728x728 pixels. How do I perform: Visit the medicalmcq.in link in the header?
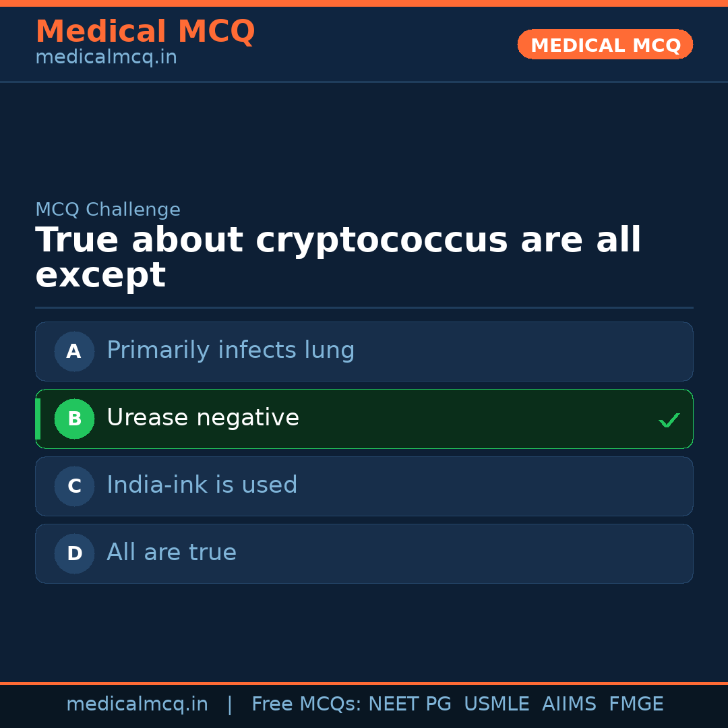pos(106,57)
